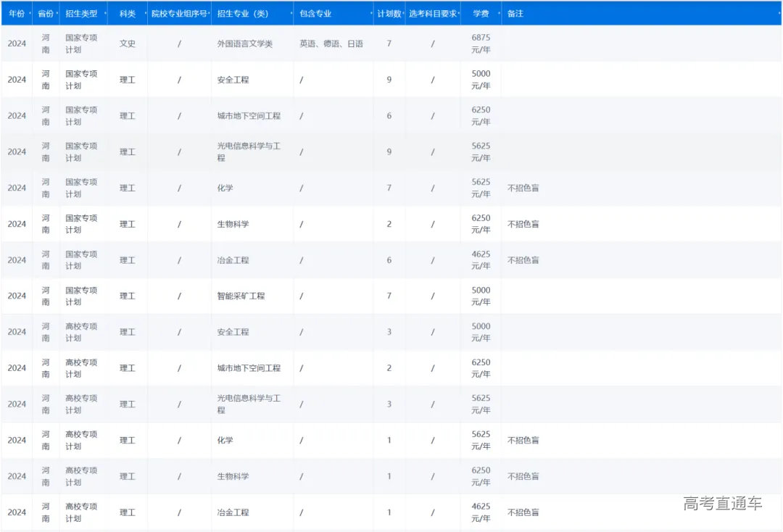Select the 备注 column header
The height and width of the screenshot is (532, 783).
click(x=515, y=14)
